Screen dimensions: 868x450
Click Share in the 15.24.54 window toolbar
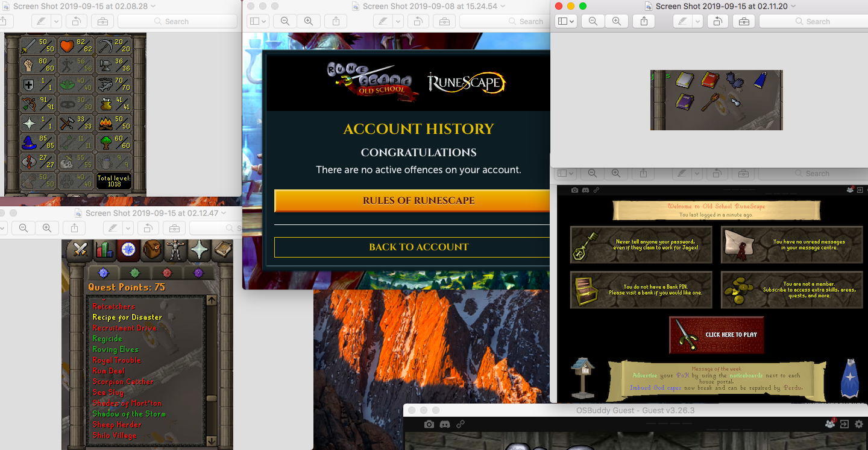click(336, 21)
